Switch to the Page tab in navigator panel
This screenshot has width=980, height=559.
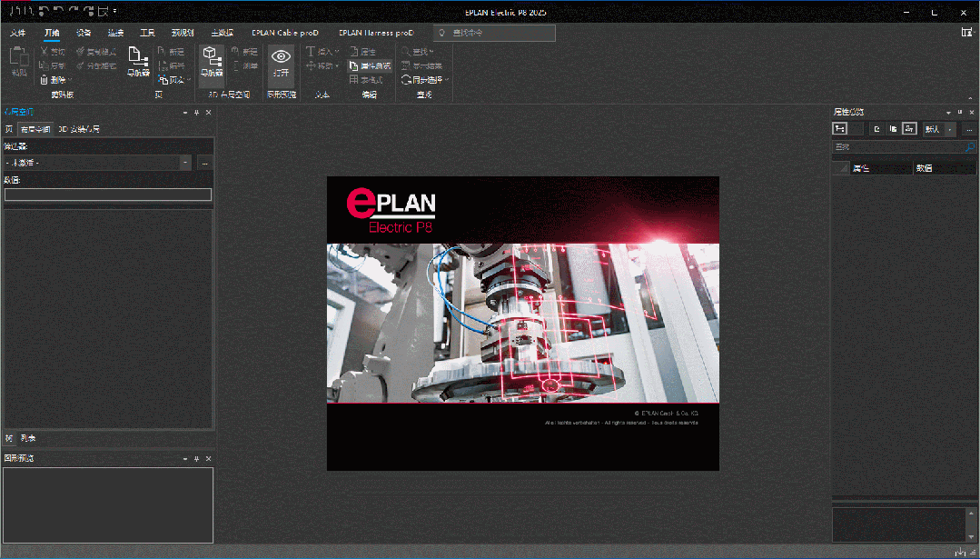point(9,129)
